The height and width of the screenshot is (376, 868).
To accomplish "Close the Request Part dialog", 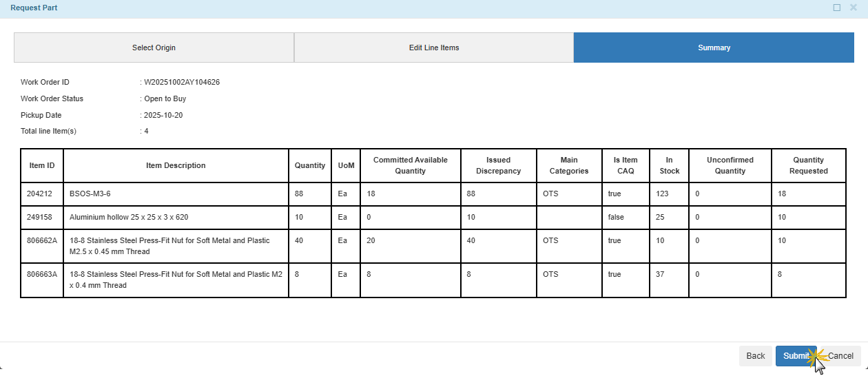I will [x=854, y=8].
